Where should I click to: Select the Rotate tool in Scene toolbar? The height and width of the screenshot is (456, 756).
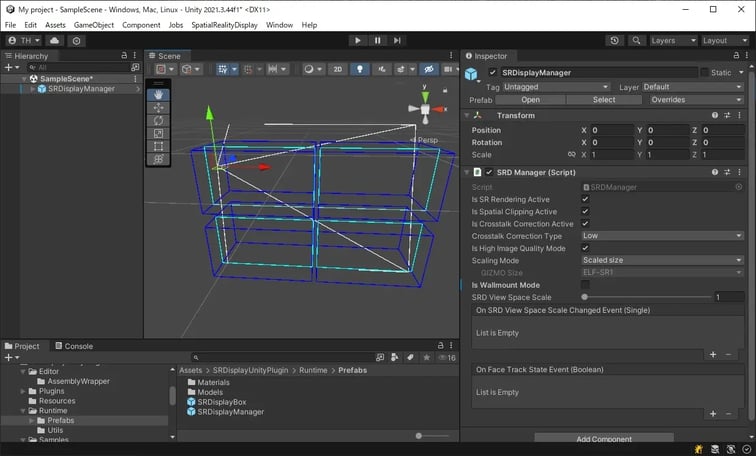coord(158,121)
